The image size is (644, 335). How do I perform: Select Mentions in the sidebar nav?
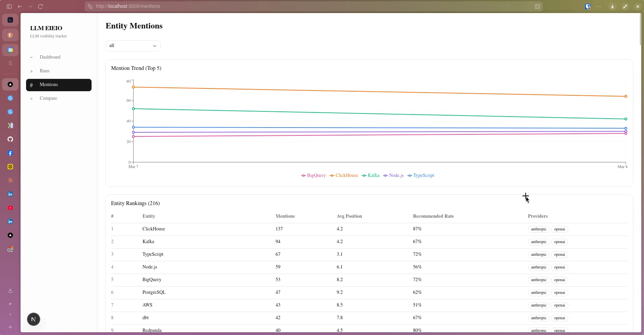(59, 85)
